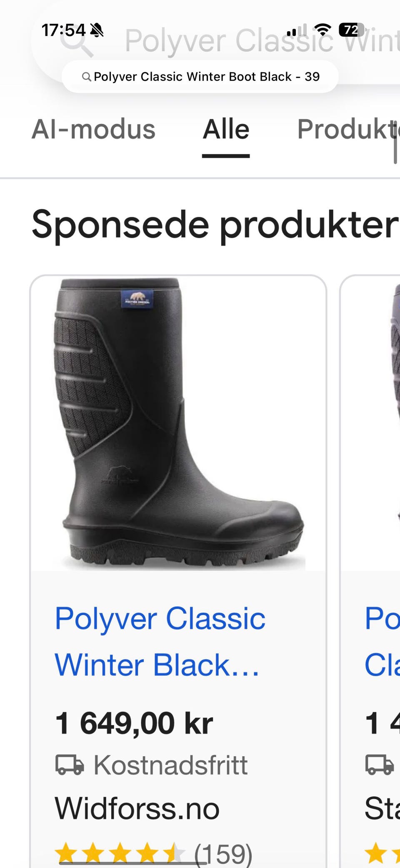The image size is (400, 868).
Task: Select the Alle tab
Action: [x=226, y=129]
